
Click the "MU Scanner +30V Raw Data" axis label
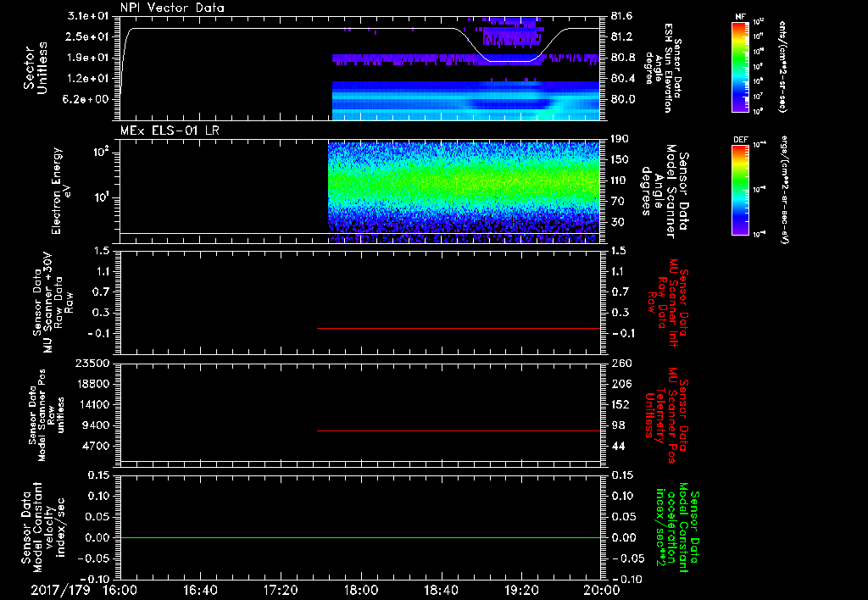[53, 303]
